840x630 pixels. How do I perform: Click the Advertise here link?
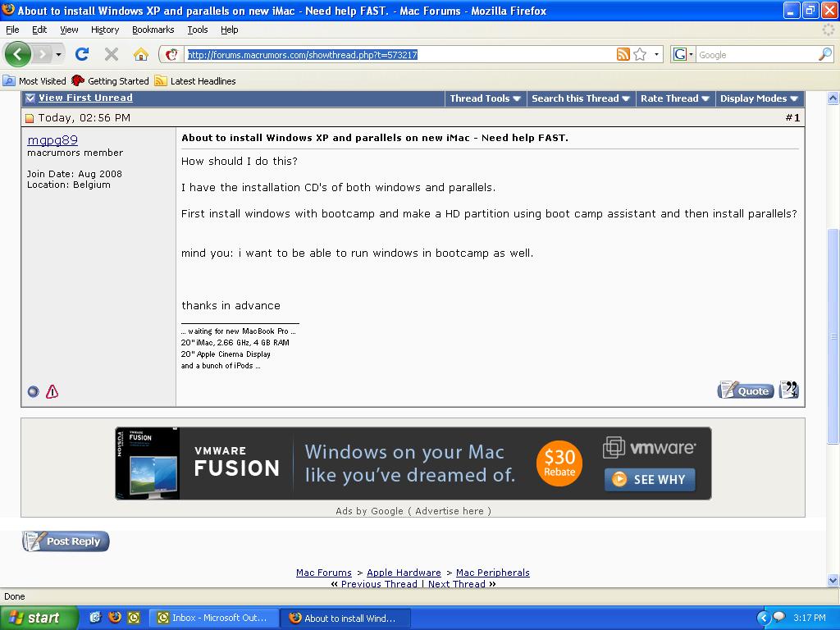coord(450,511)
